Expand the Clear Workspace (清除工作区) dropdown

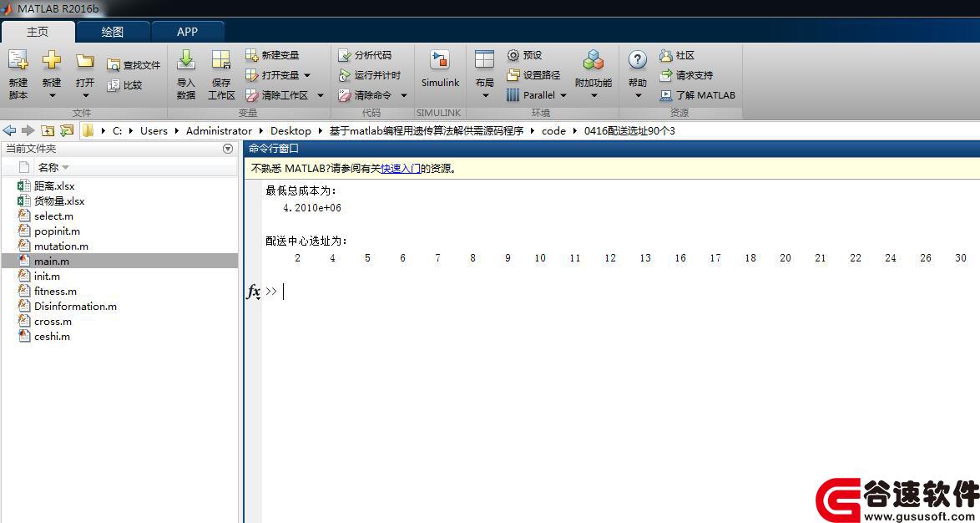321,96
